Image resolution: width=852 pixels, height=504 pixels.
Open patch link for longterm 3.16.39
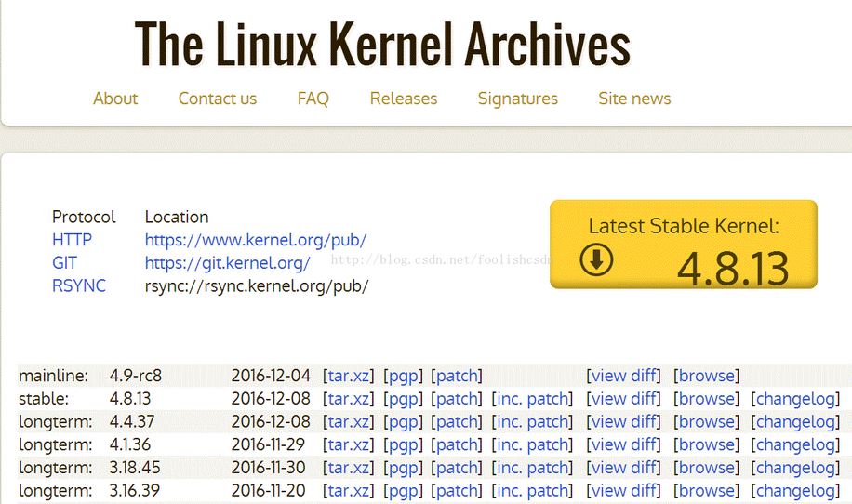[x=457, y=490]
